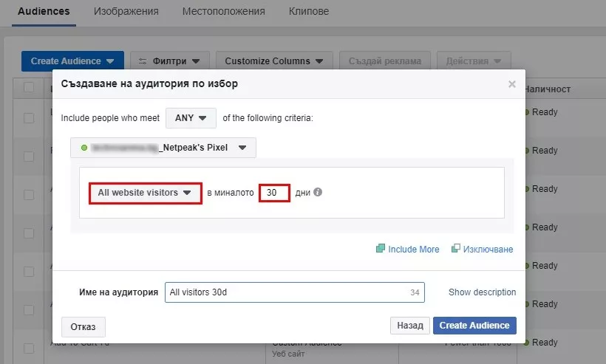Click the Изключване link
Viewport: 606px width, 364px height.
pos(488,250)
